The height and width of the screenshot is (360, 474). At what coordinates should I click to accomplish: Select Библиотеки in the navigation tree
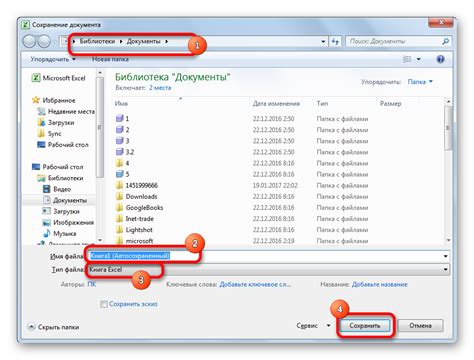(60, 178)
